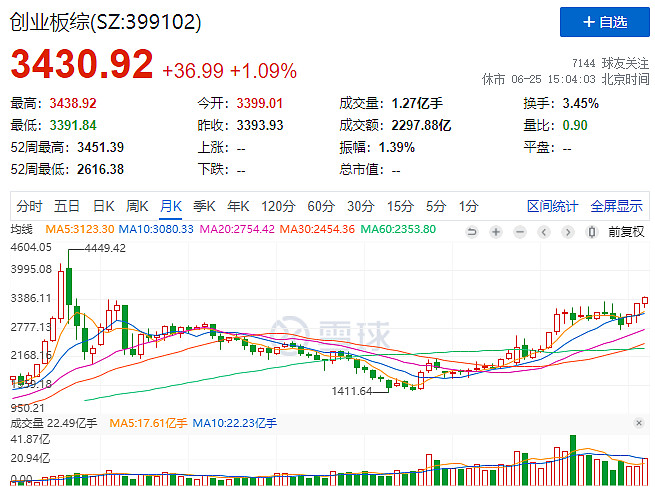This screenshot has width=655, height=487.
Task: Switch to the 120分 interval tab
Action: (x=278, y=206)
